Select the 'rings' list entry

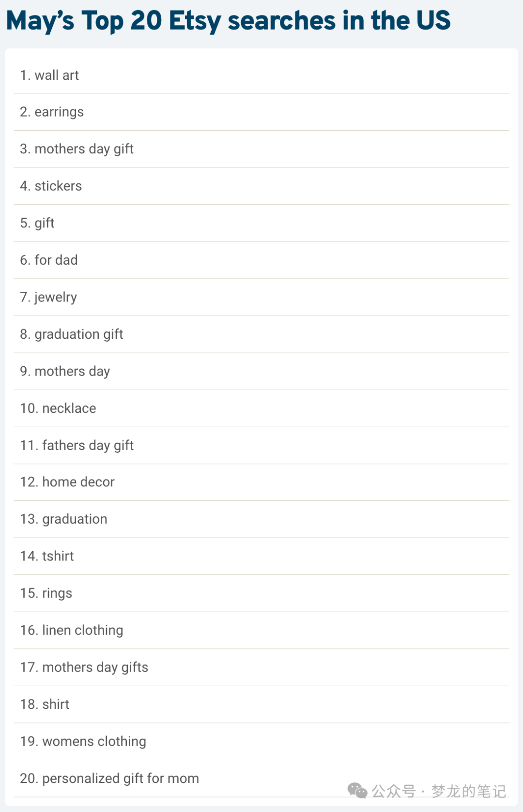click(x=261, y=593)
